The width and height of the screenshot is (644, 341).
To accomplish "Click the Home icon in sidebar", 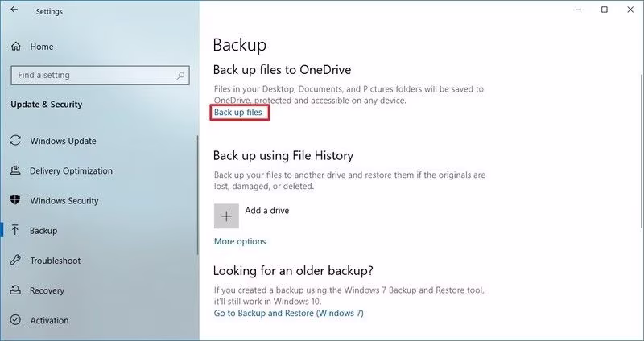I will [x=16, y=47].
